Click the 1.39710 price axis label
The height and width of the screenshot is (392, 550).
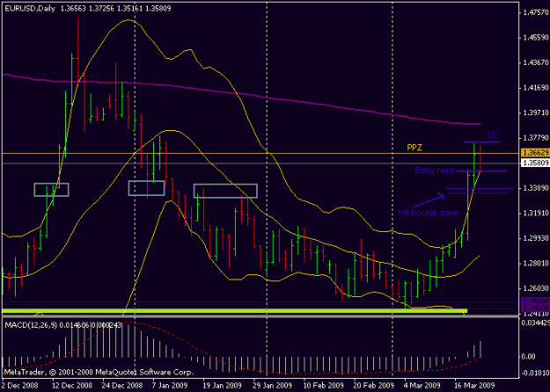point(535,113)
